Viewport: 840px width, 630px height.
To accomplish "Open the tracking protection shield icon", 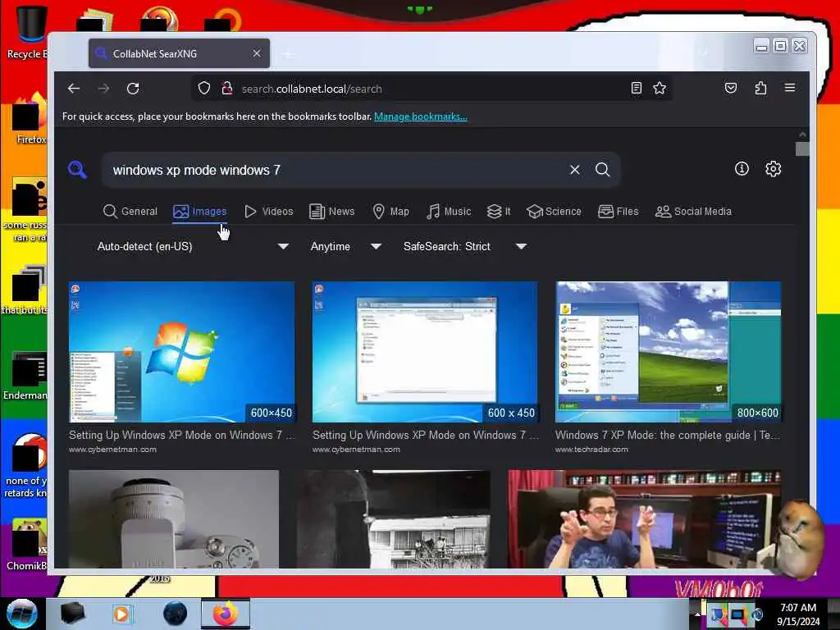I will click(204, 89).
